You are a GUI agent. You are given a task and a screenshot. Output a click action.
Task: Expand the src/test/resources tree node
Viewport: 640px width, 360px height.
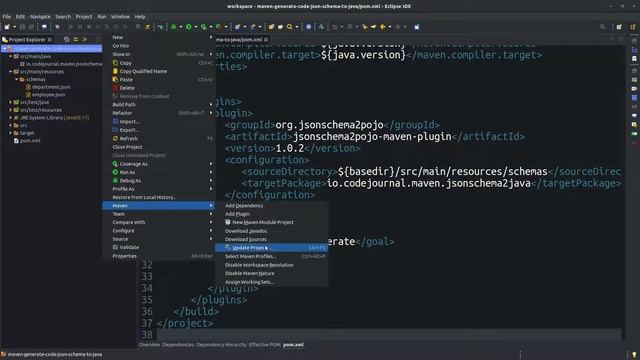pyautogui.click(x=11, y=110)
